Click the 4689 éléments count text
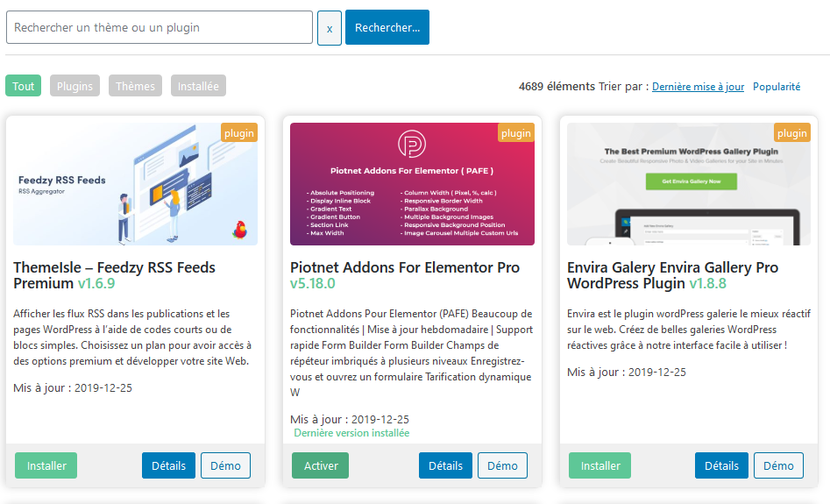Viewport: 830px width, 504px height. coord(557,86)
